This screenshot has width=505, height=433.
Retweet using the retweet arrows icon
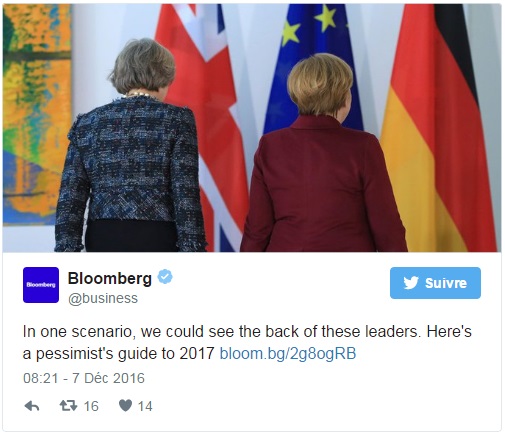(x=68, y=406)
